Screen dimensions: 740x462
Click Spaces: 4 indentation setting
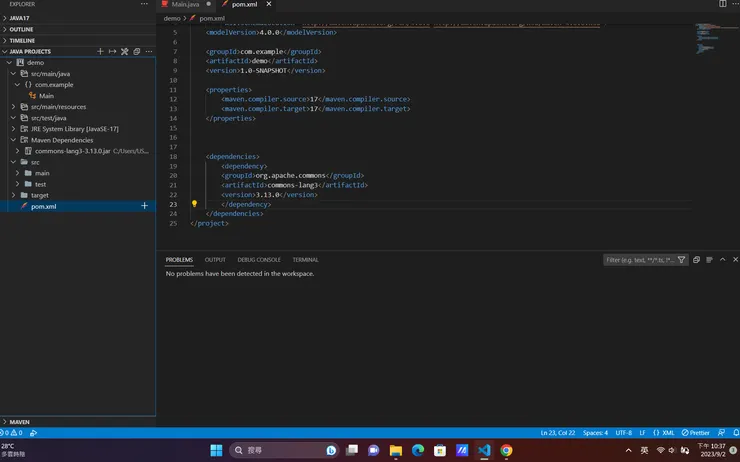(595, 433)
